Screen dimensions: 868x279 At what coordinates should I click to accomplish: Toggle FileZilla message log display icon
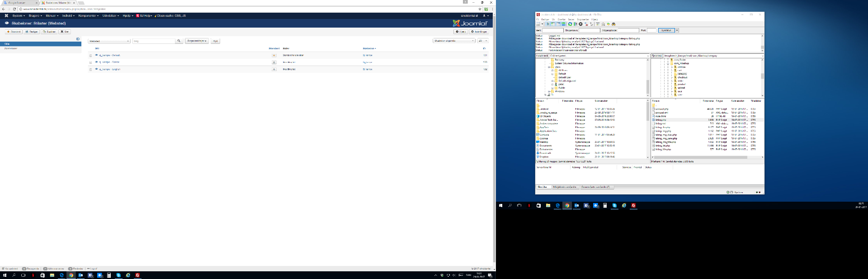coord(548,24)
